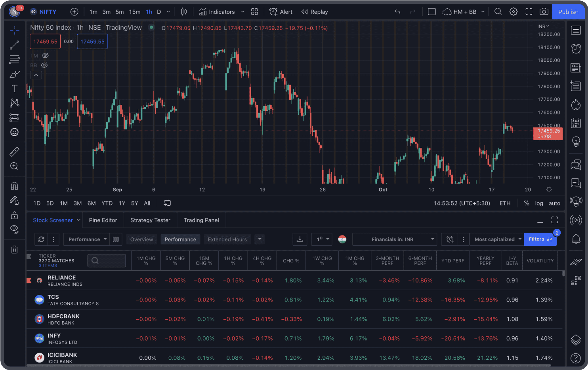Toggle stay in drawing mode
588x370 pixels.
[x=14, y=201]
